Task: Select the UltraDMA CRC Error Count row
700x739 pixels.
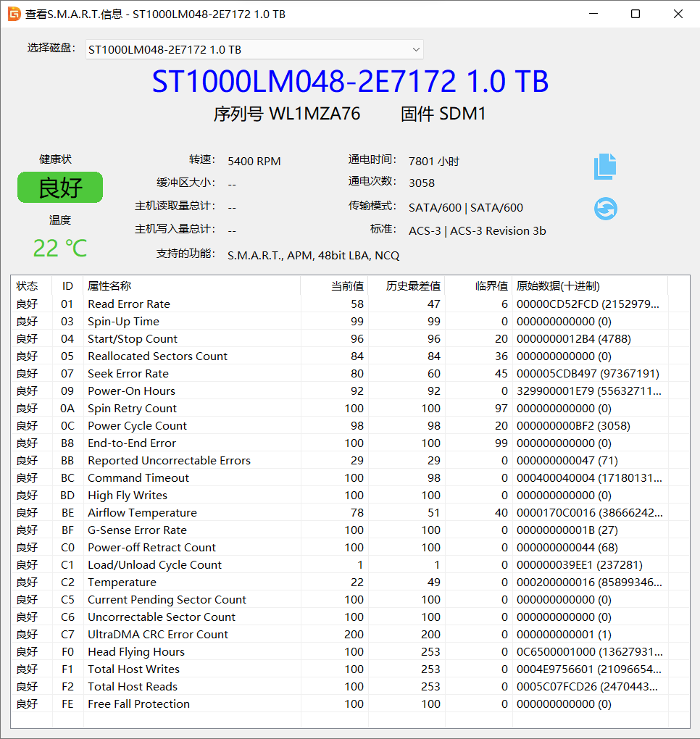Action: click(157, 635)
